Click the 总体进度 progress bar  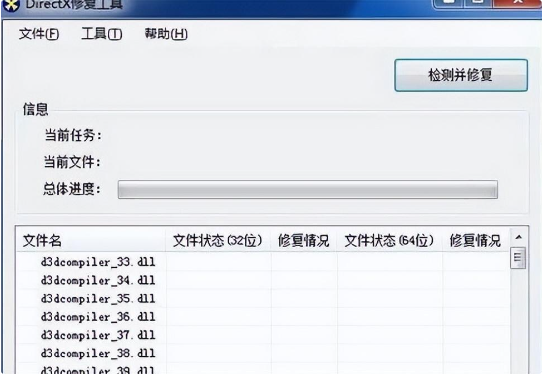(x=308, y=189)
